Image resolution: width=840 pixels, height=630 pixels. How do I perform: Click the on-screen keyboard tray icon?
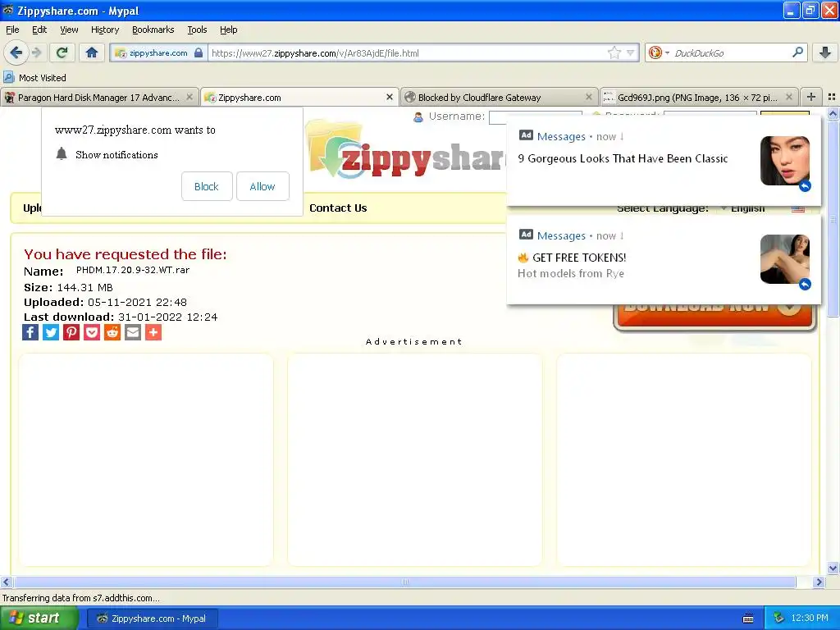click(x=748, y=619)
